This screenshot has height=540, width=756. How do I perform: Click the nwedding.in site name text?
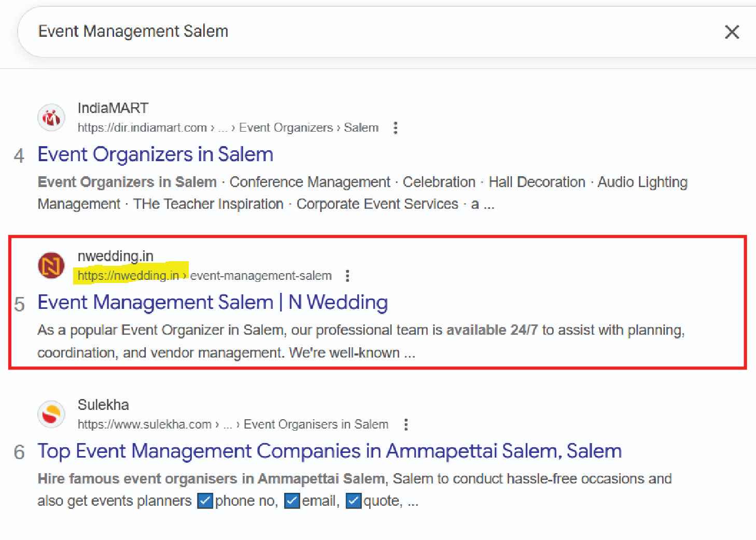(115, 256)
